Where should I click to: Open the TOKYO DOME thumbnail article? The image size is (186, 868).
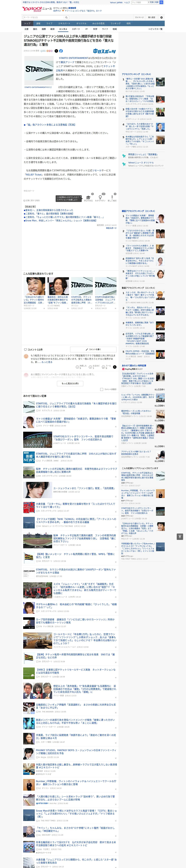pos(38,440)
